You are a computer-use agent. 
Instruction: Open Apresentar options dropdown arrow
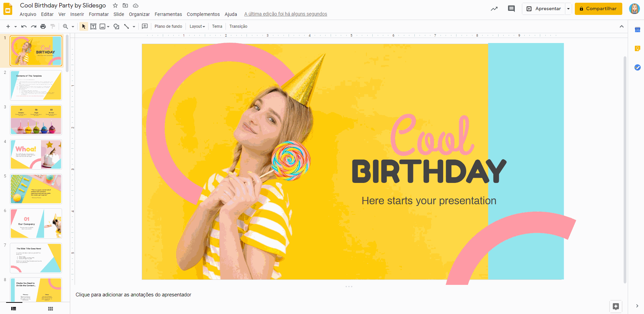point(568,9)
